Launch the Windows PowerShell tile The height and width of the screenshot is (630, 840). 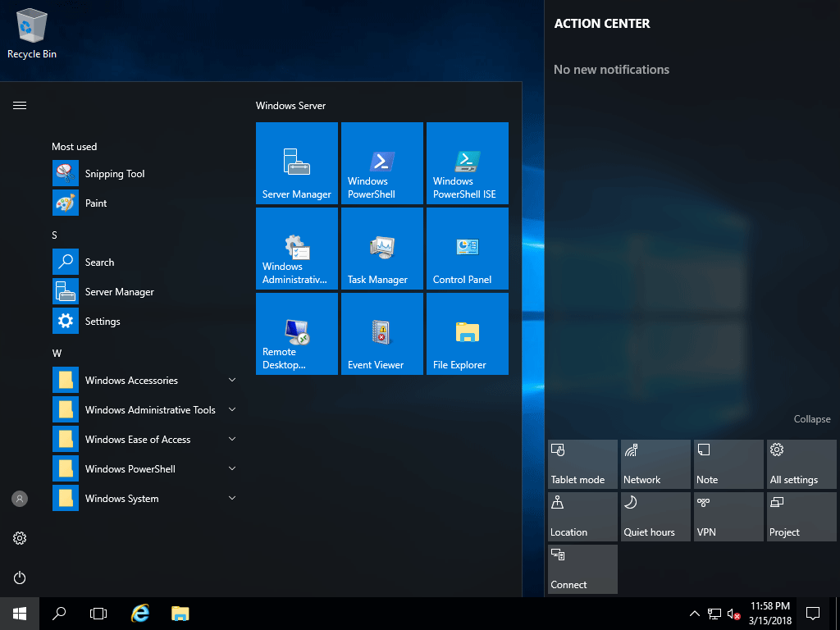click(382, 163)
